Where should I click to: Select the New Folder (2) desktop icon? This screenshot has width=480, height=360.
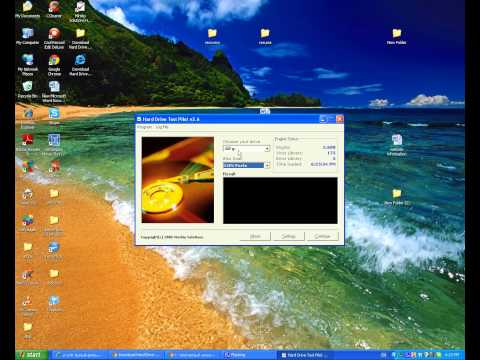(397, 197)
